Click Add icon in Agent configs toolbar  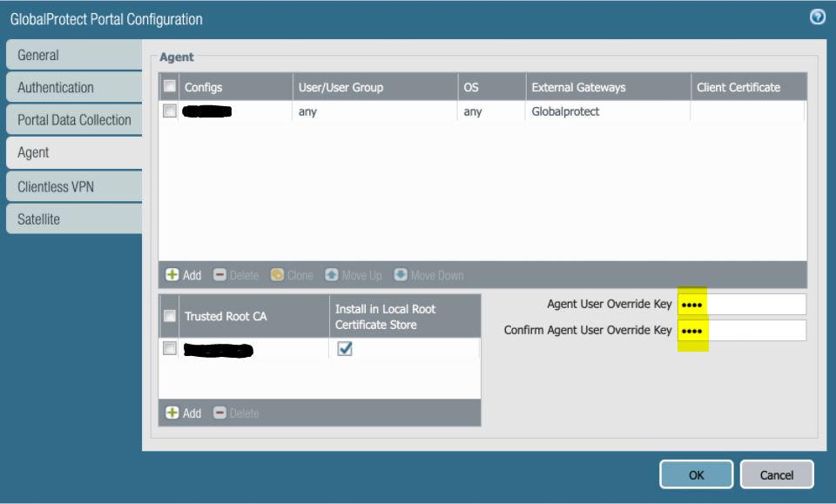[172, 275]
